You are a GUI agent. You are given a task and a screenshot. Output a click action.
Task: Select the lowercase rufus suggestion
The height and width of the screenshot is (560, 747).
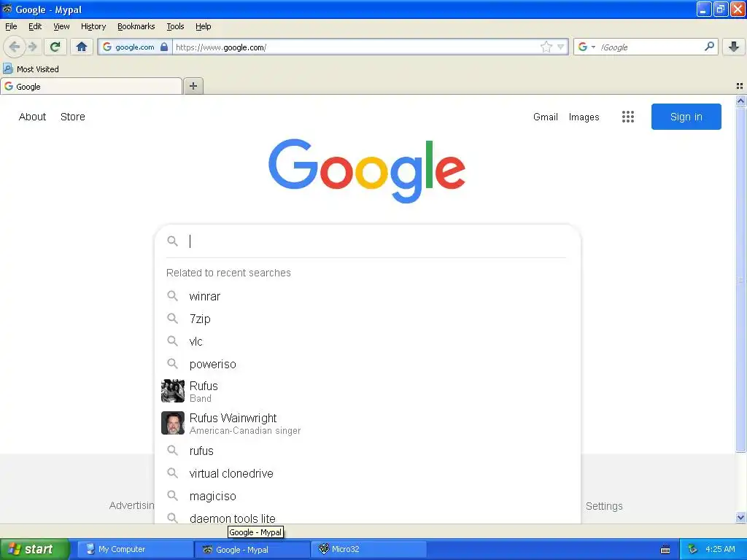tap(368, 451)
